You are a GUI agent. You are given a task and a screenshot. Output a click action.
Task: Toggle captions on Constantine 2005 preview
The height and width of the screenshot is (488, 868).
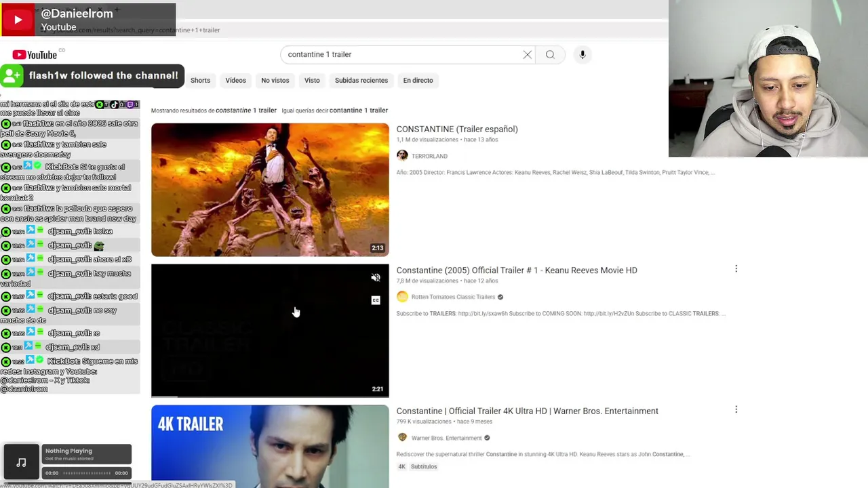coord(376,300)
